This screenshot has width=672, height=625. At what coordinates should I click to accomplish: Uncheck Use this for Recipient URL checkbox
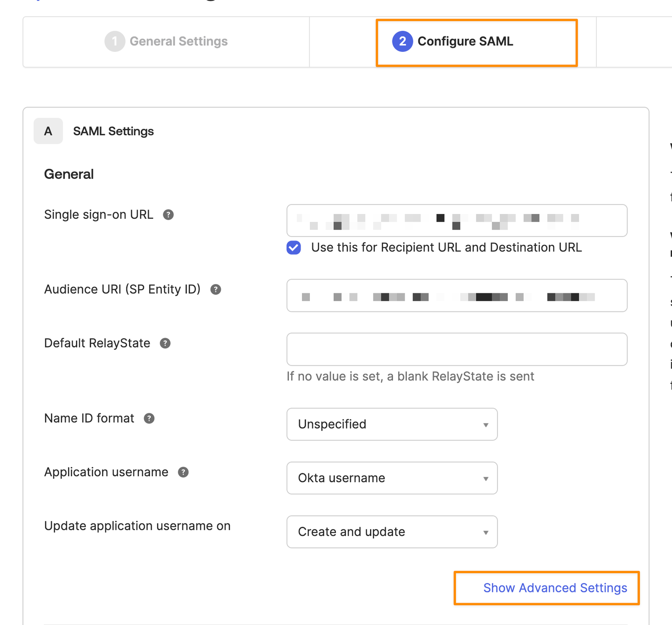point(294,248)
